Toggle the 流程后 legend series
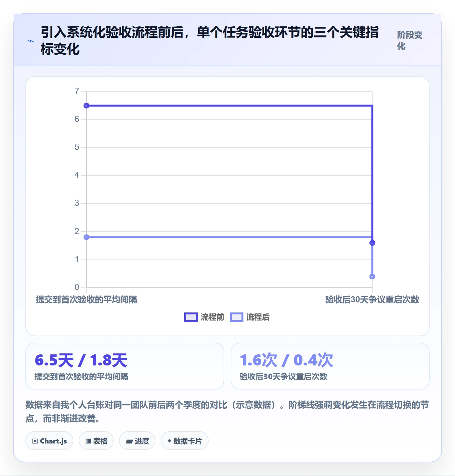Screen dimensions: 455x476 pos(250,317)
